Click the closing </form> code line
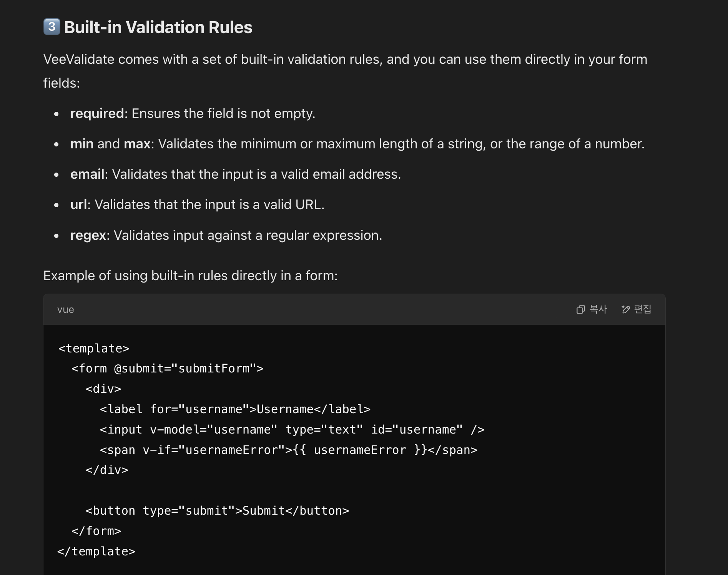Screen dimensions: 728x575 click(x=96, y=531)
